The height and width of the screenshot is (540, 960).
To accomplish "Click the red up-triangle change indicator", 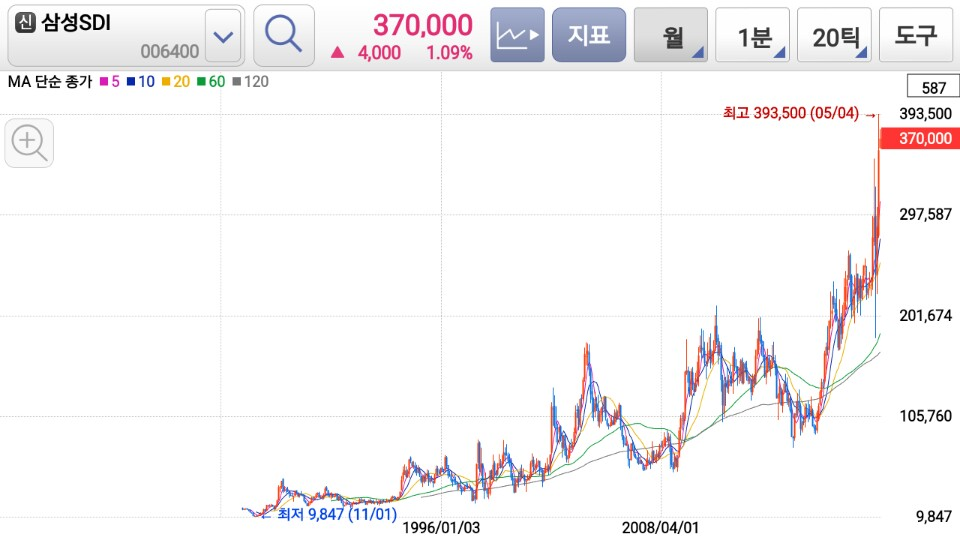I will [337, 53].
